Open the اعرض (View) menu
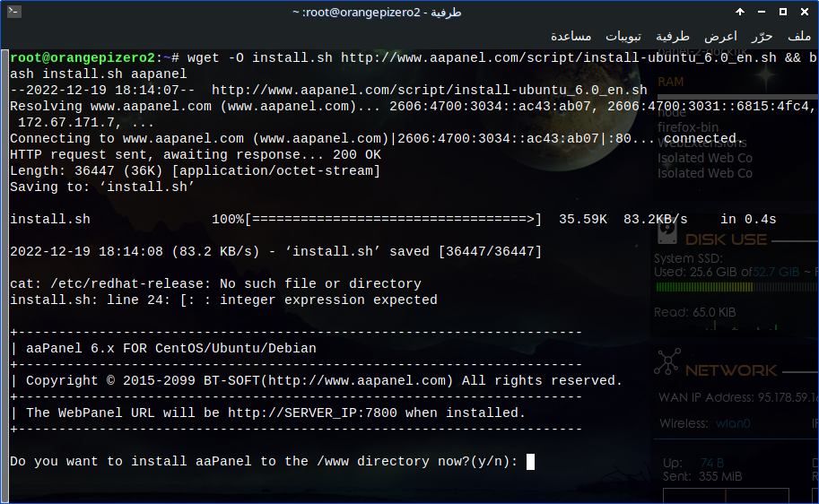 [x=720, y=36]
